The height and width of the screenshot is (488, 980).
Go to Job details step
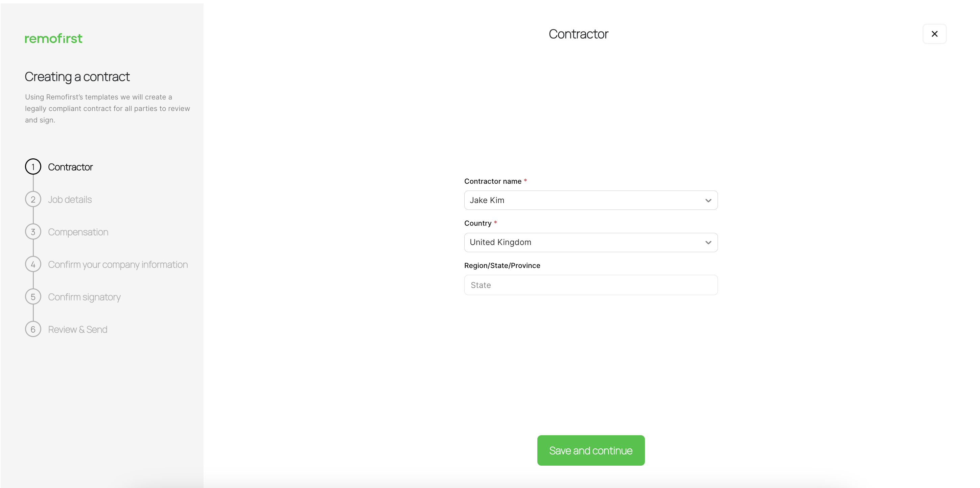(70, 199)
